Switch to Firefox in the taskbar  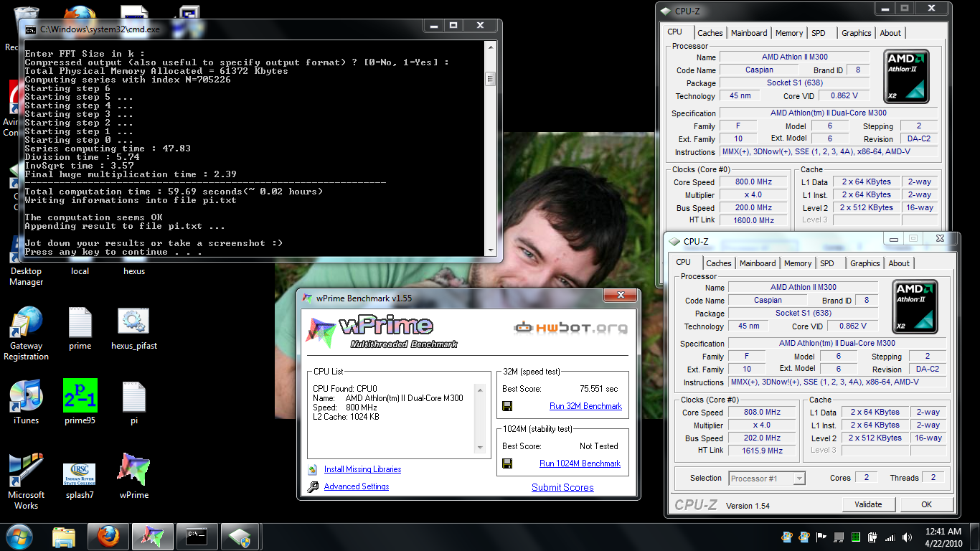(108, 537)
